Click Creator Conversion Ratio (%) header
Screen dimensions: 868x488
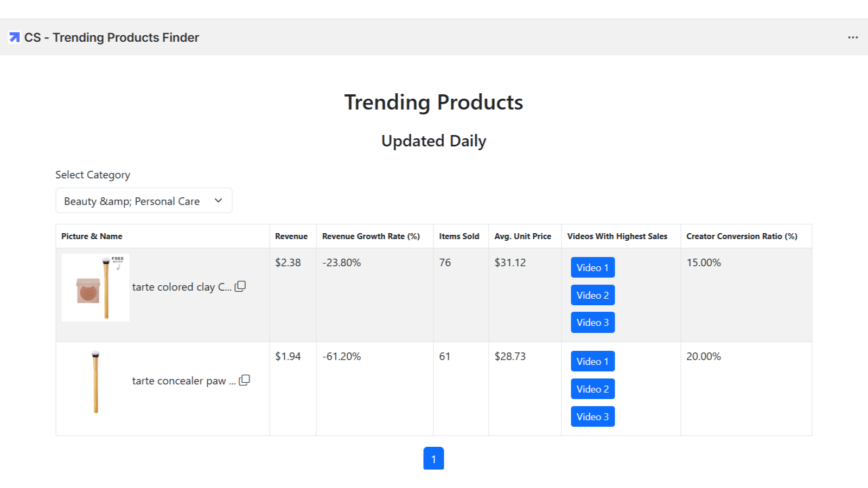(x=742, y=236)
